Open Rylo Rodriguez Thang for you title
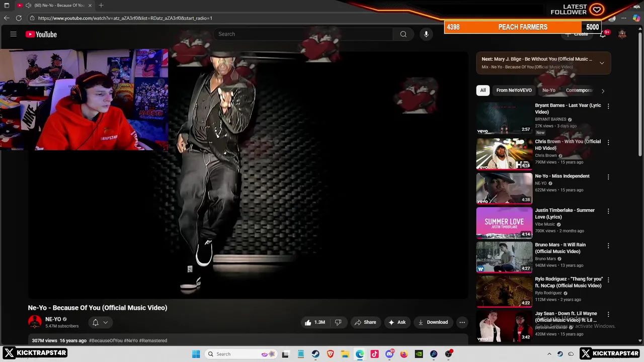 tap(569, 282)
